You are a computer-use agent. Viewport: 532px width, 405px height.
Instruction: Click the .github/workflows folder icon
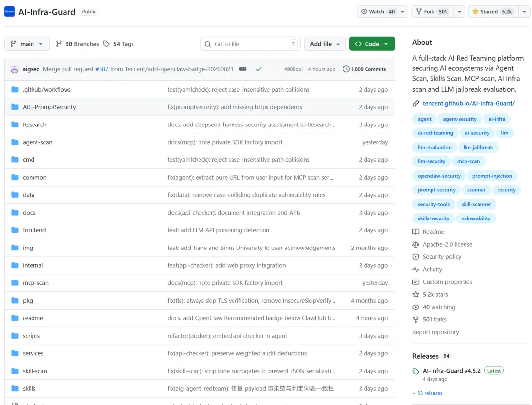(15, 89)
